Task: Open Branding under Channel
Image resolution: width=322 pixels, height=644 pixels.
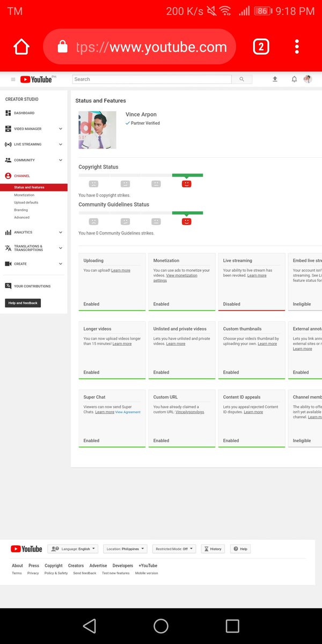Action: [x=21, y=210]
